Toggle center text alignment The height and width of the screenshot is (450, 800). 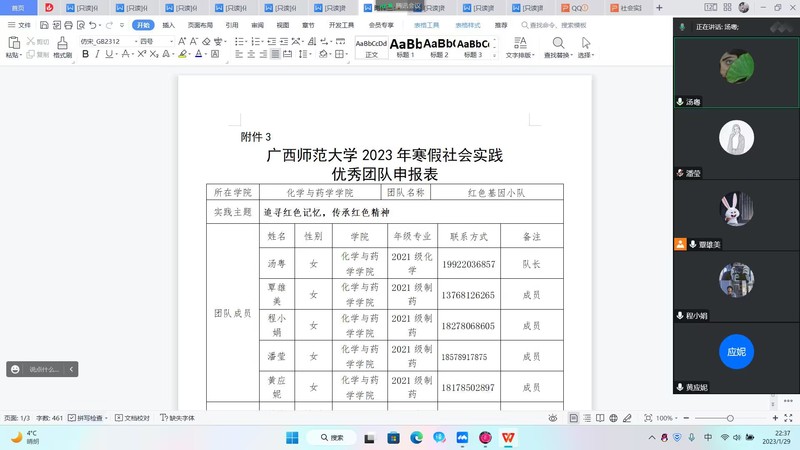click(251, 54)
